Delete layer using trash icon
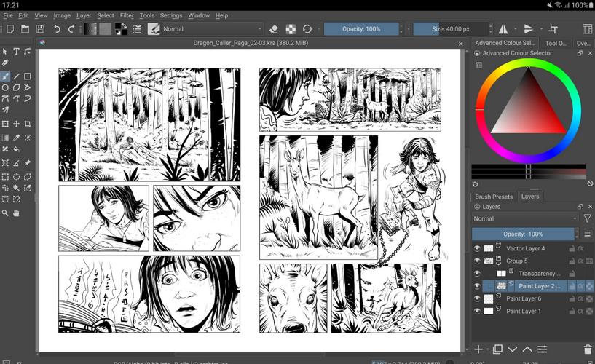Screen dimensions: 595x364 click(x=588, y=350)
